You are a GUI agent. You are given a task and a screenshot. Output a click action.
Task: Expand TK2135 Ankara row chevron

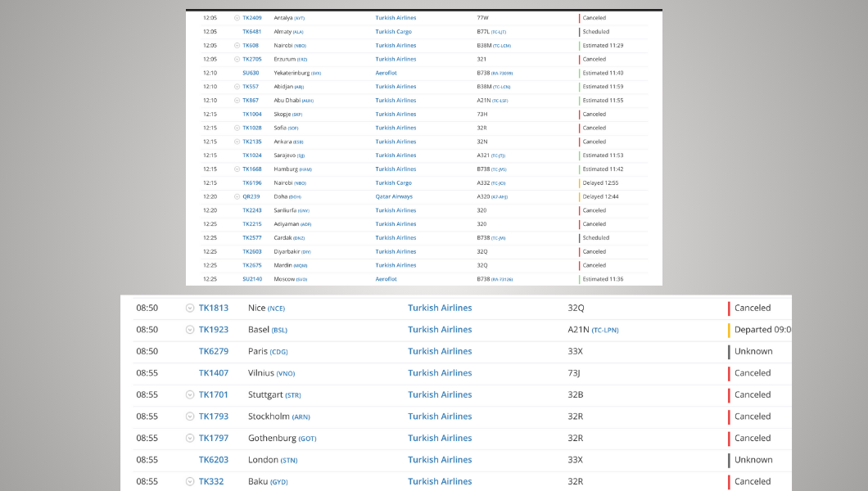237,142
